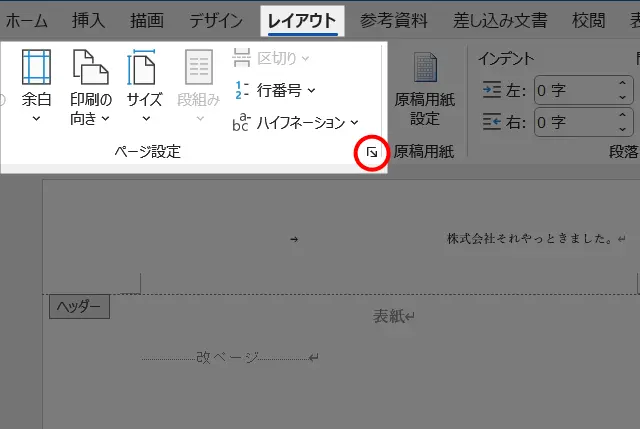This screenshot has width=640, height=429.
Task: Expand the ハイフネーション dropdown arrow
Action: click(354, 122)
